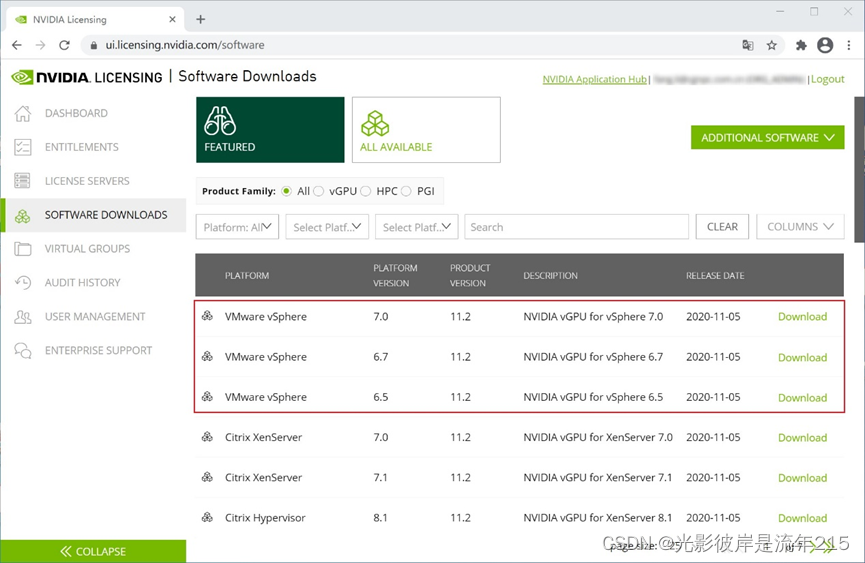Sort by the RELEASE DATE column header

[x=715, y=275]
